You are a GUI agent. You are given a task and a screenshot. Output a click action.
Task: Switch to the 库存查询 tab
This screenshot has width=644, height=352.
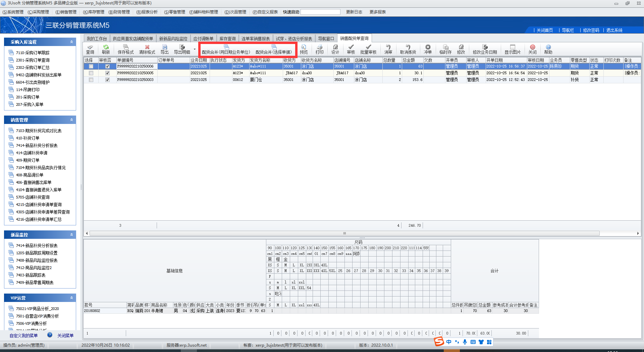coord(227,39)
